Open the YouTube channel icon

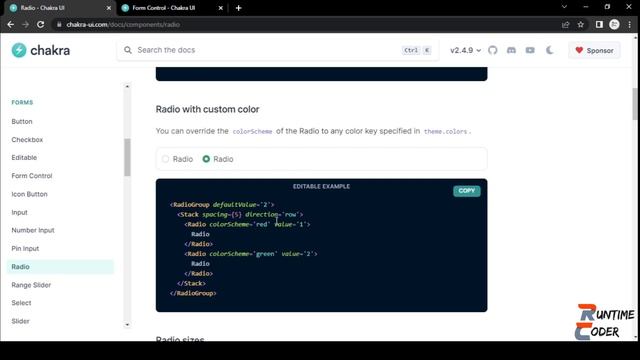(530, 50)
